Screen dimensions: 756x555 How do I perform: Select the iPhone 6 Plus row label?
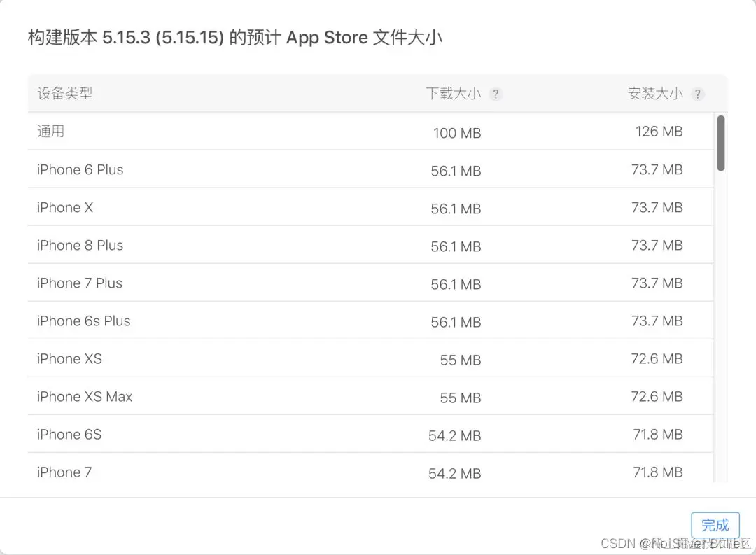[80, 170]
